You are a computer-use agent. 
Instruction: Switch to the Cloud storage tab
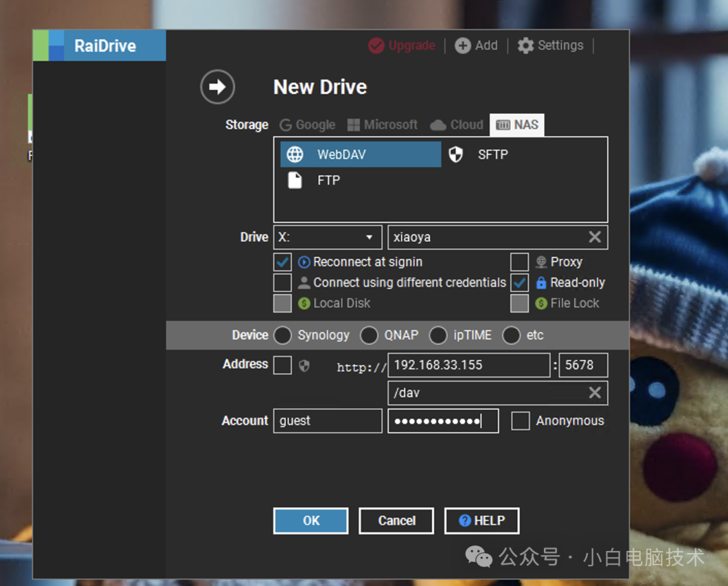tap(457, 125)
